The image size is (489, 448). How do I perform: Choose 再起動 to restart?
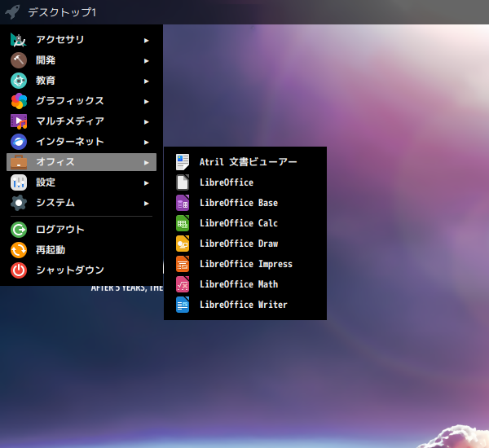point(81,250)
